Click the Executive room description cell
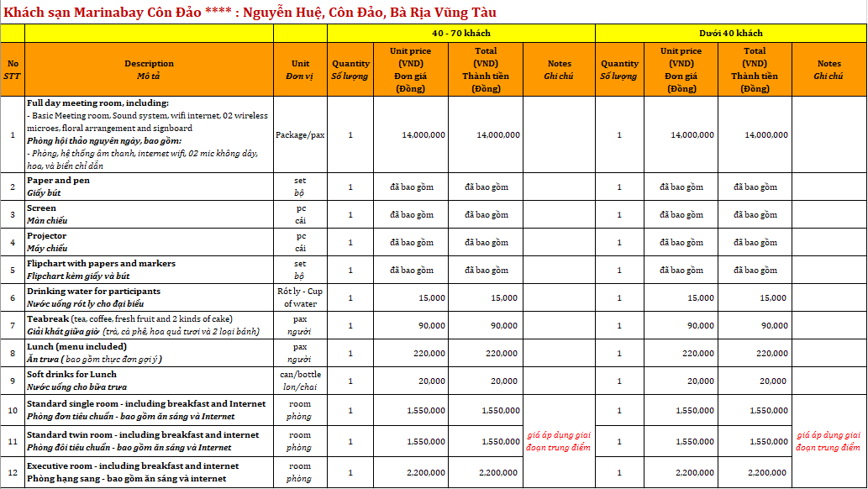The height and width of the screenshot is (489, 868). [x=149, y=472]
